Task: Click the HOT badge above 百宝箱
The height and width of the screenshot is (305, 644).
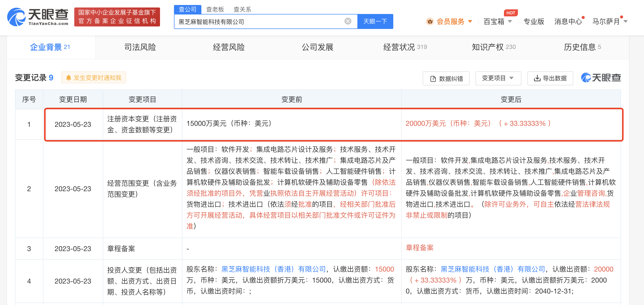Action: (x=510, y=13)
